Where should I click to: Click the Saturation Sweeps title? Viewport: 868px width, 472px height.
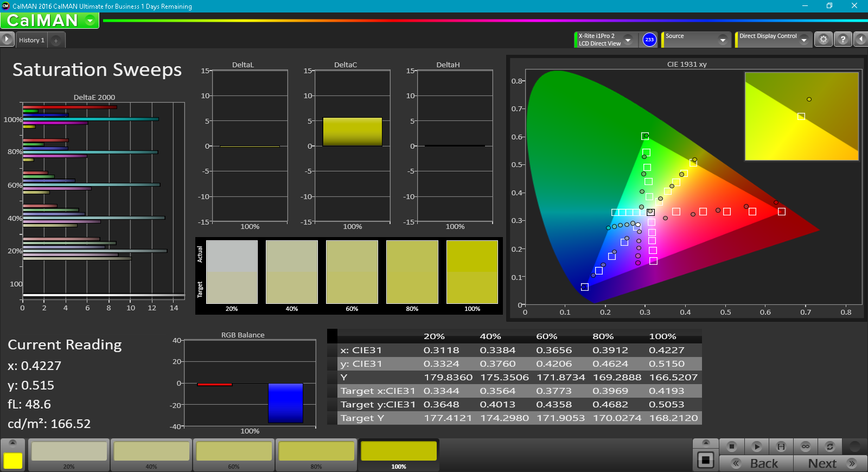pos(97,69)
